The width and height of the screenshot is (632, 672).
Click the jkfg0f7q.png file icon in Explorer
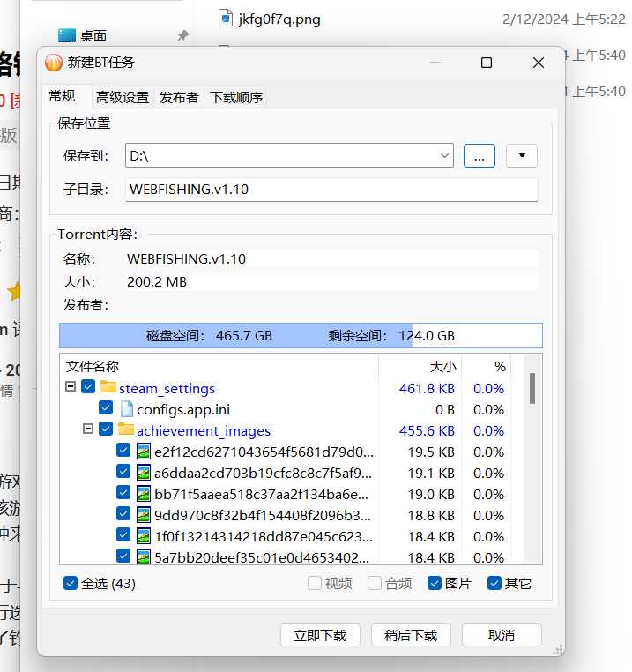point(226,18)
